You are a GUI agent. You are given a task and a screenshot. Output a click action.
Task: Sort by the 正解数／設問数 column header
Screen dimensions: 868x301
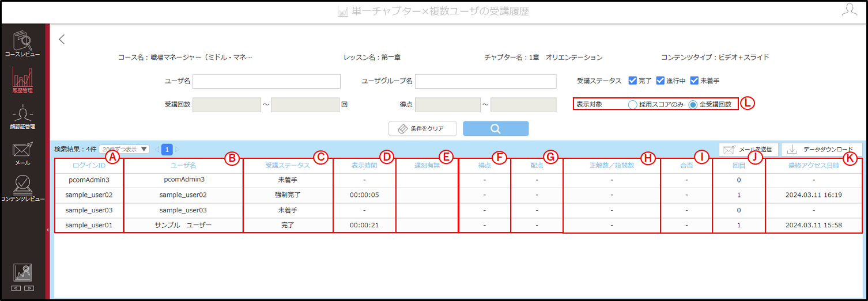pyautogui.click(x=612, y=165)
